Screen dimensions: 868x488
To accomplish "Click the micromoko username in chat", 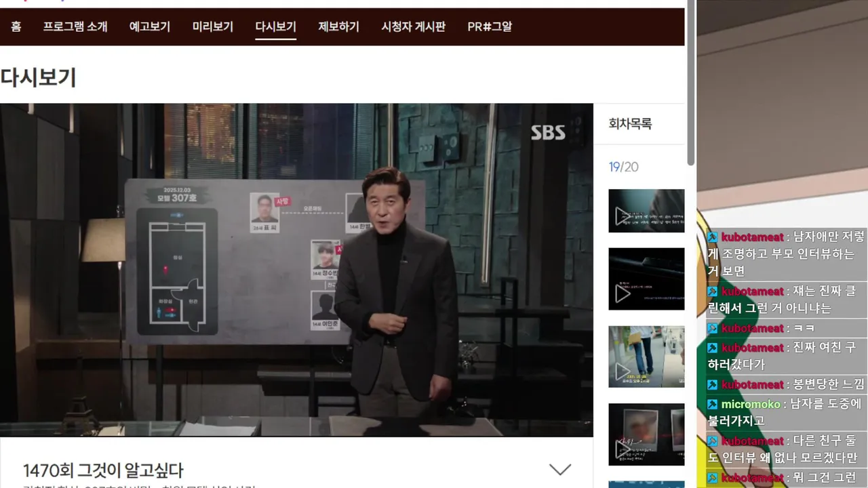I will 751,404.
